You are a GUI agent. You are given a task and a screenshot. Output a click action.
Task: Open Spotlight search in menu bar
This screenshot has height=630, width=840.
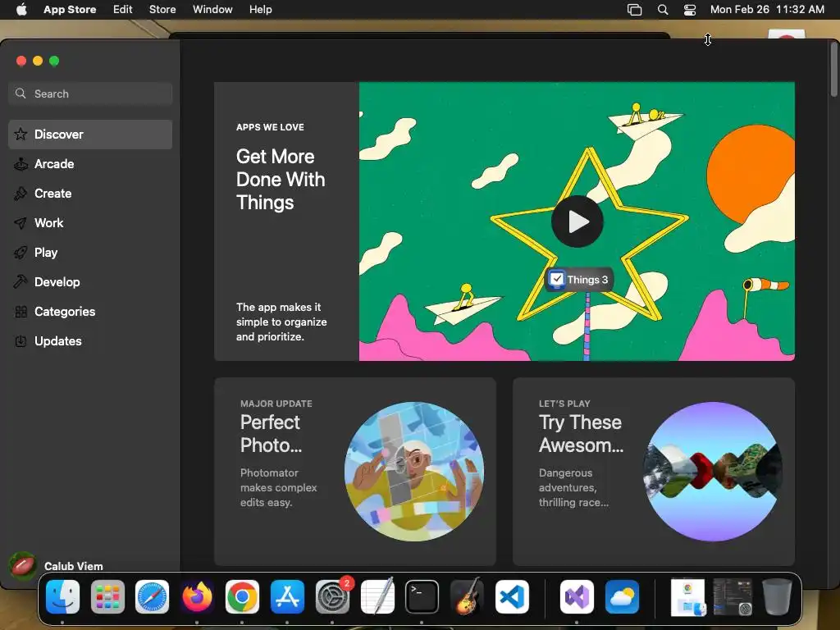tap(663, 10)
